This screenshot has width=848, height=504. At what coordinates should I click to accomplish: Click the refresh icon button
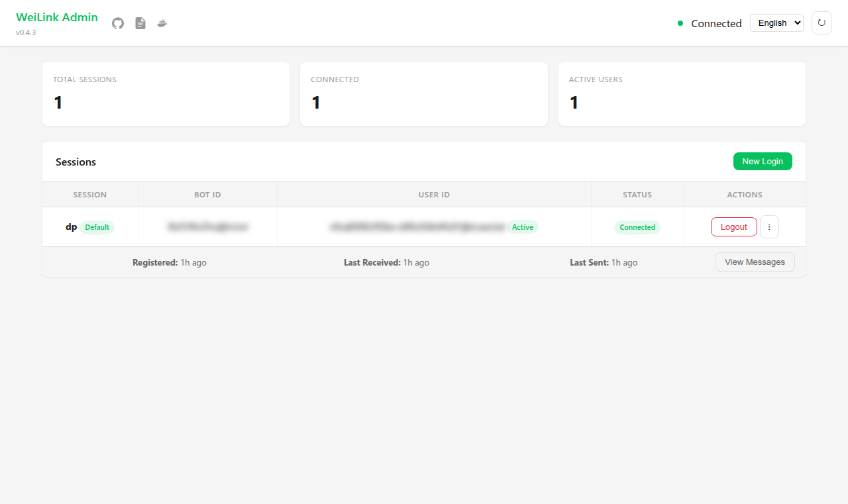(821, 23)
